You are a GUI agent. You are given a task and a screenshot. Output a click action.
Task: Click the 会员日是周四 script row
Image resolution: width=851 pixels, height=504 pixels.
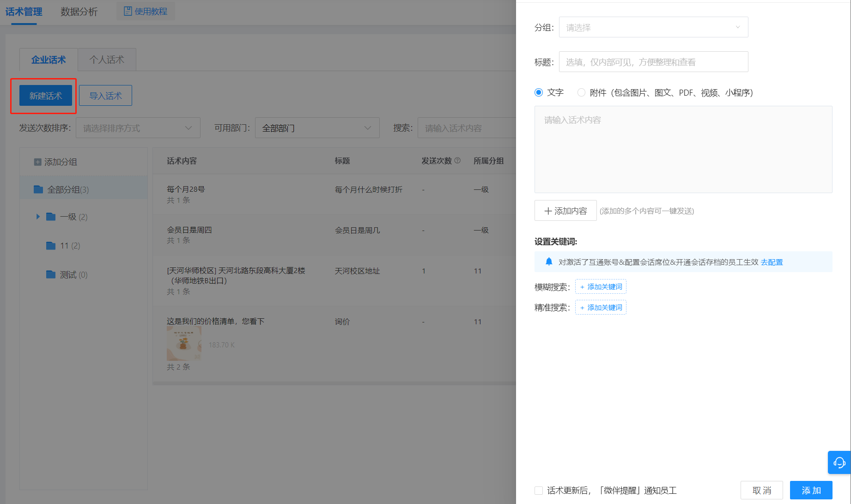334,235
